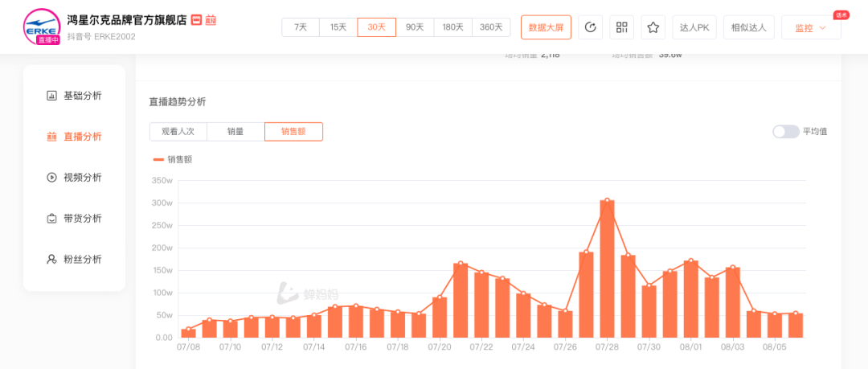Select the 90天 time range
Viewport: 868px width, 369px height.
click(x=415, y=27)
